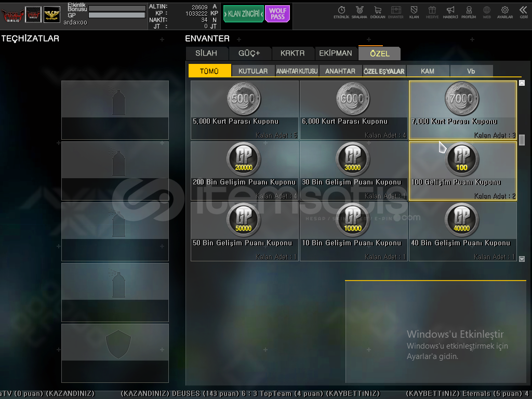Open the Wolf Pass button

277,14
